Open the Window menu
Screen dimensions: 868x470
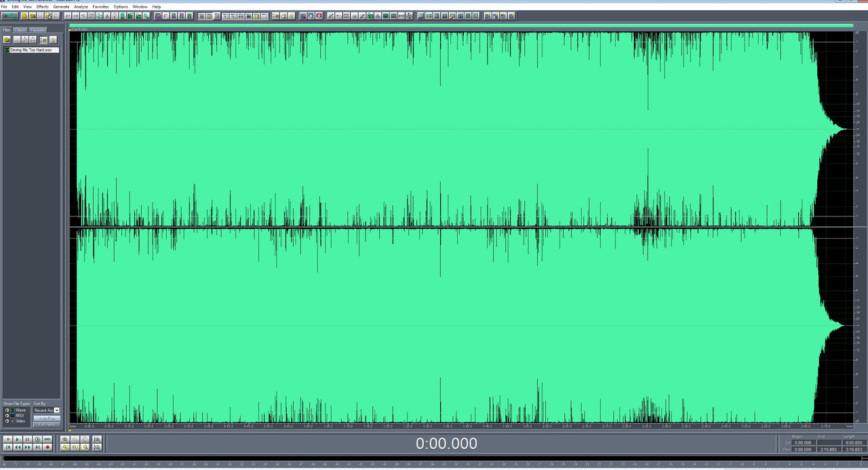140,7
